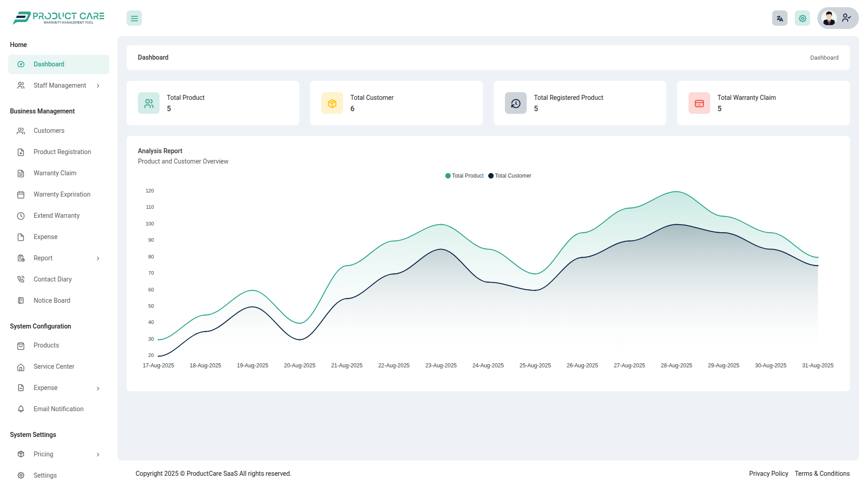The image size is (868, 488).
Task: Toggle Total Product series in chart legend
Action: 464,176
